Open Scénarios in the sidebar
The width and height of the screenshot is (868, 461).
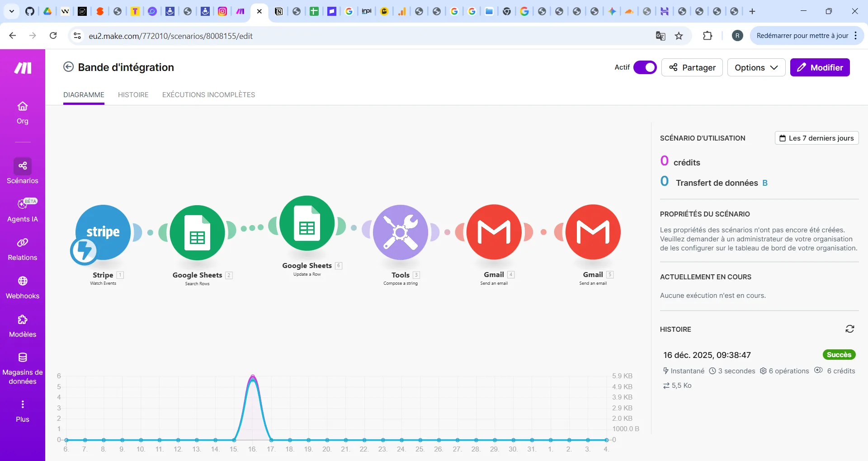[23, 171]
